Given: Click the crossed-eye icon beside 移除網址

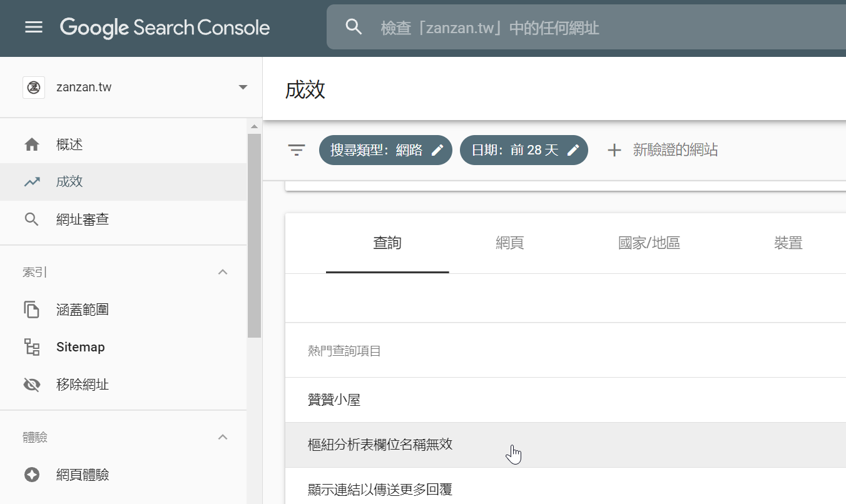Looking at the screenshot, I should 32,385.
